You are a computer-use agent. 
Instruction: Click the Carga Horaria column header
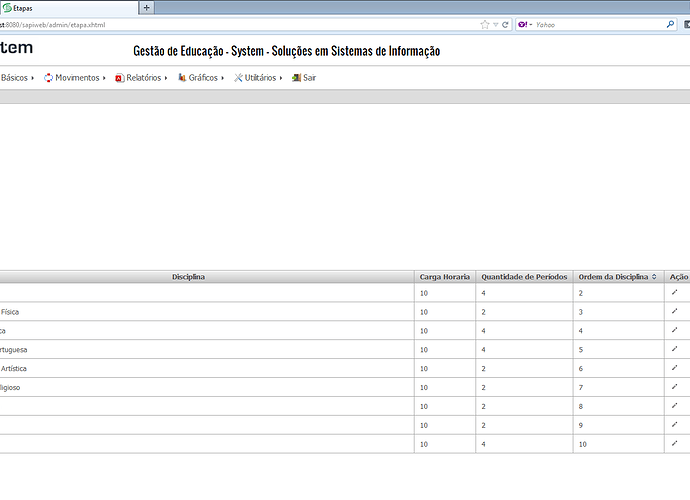pos(444,277)
